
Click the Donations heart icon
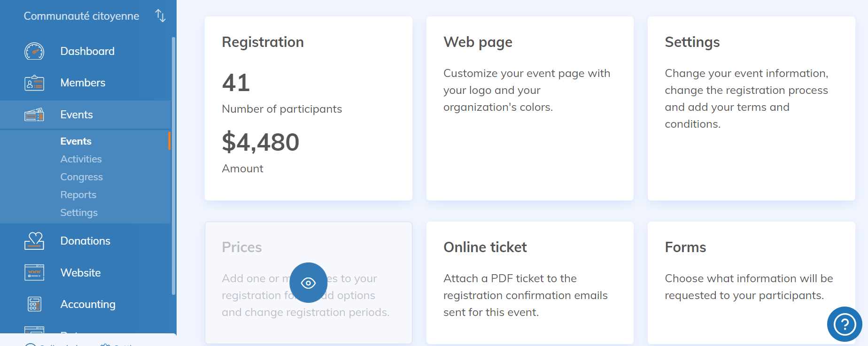tap(34, 241)
